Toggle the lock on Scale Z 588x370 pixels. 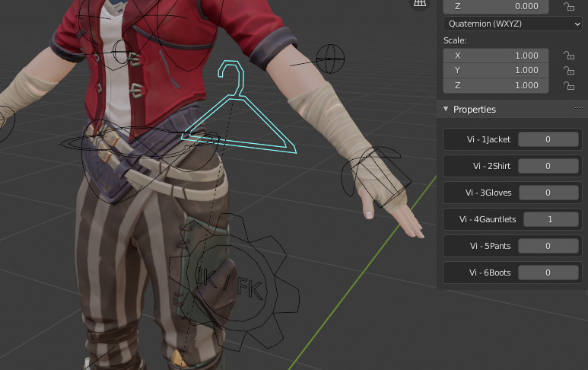[x=567, y=86]
